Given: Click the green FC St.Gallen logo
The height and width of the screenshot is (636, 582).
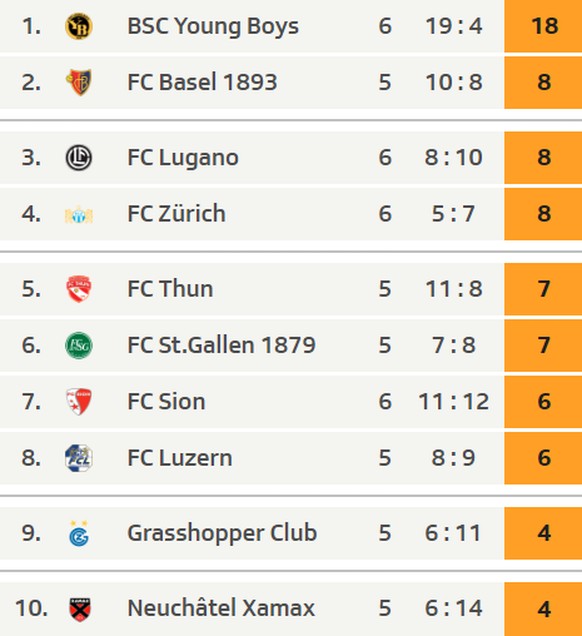Looking at the screenshot, I should tap(79, 345).
